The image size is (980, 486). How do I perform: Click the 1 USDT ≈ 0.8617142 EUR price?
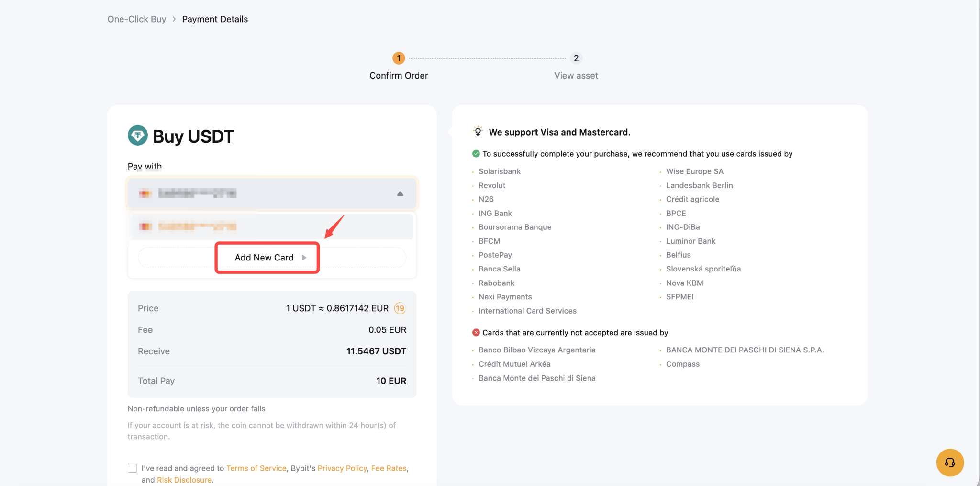337,308
